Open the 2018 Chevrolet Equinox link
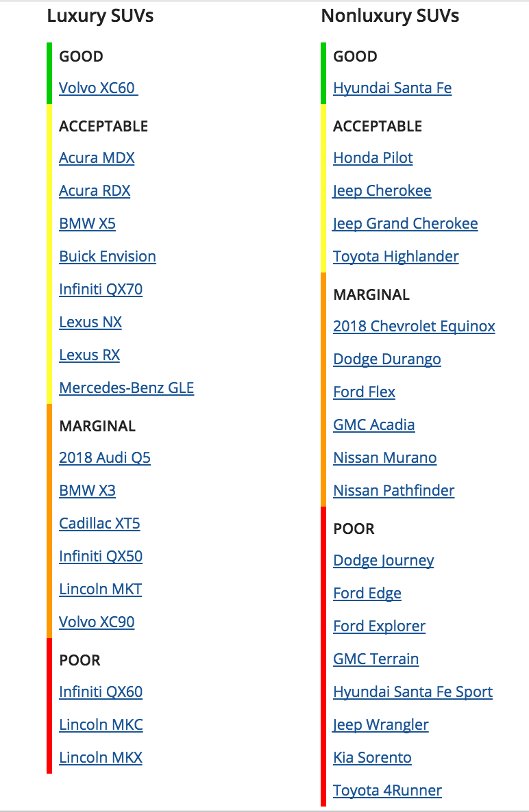 point(414,327)
